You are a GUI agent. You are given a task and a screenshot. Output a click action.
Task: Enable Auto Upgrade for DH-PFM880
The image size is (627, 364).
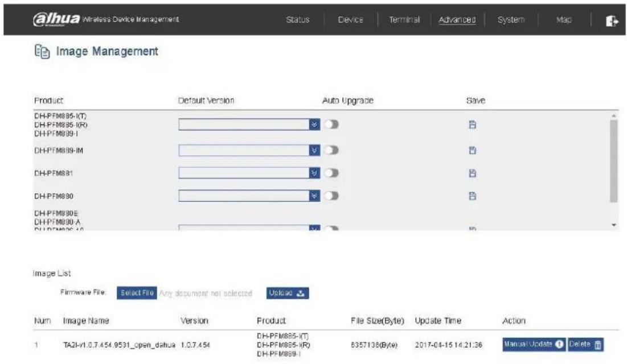pos(331,196)
